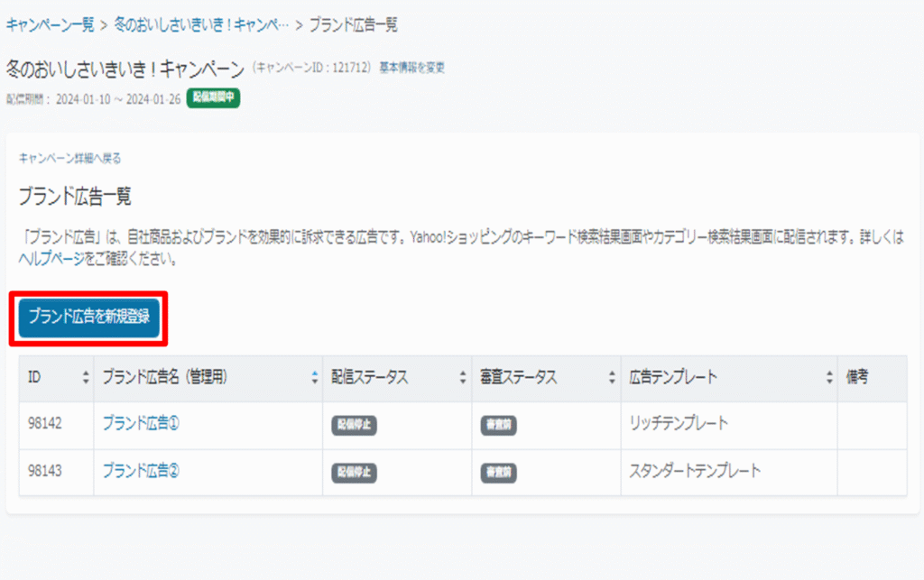The width and height of the screenshot is (924, 580).
Task: Click the ブランド広告一覧 section heading
Action: pos(75,196)
